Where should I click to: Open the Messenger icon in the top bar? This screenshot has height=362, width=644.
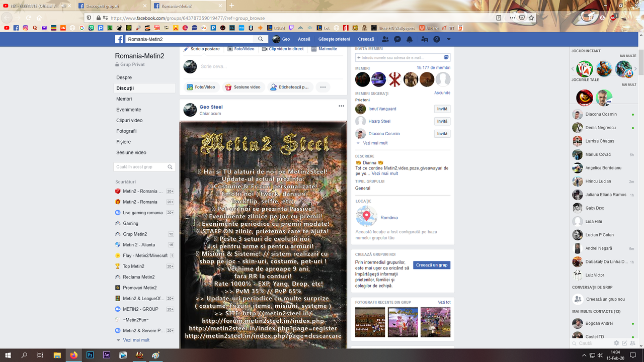(397, 39)
